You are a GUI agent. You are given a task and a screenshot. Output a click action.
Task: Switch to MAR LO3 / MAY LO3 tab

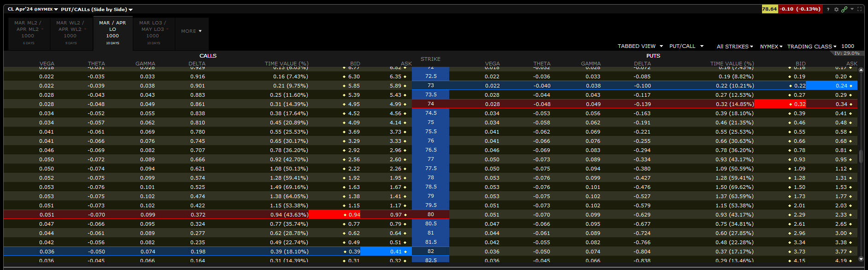coord(153,33)
